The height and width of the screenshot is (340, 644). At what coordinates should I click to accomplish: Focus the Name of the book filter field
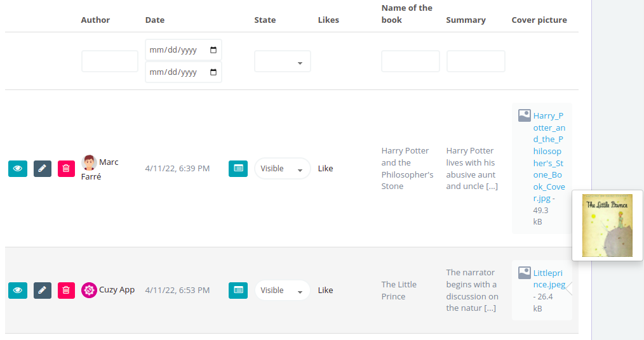411,62
